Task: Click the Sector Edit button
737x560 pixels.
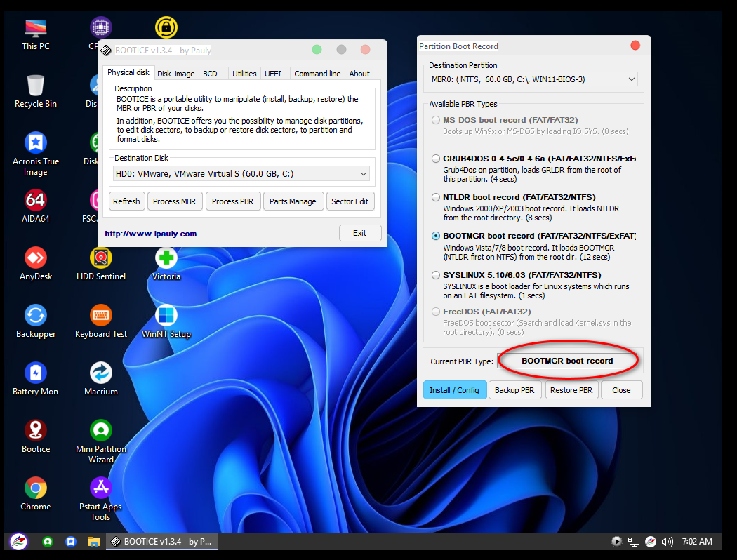Action: click(x=350, y=201)
